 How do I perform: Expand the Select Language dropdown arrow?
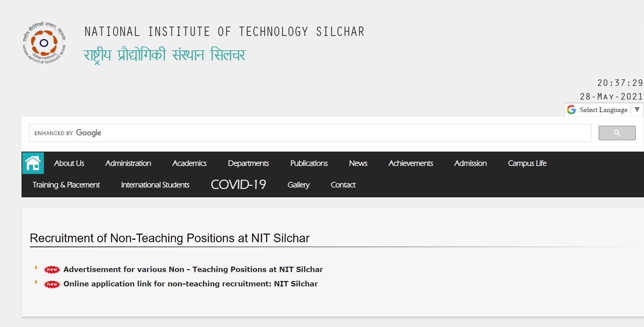637,110
